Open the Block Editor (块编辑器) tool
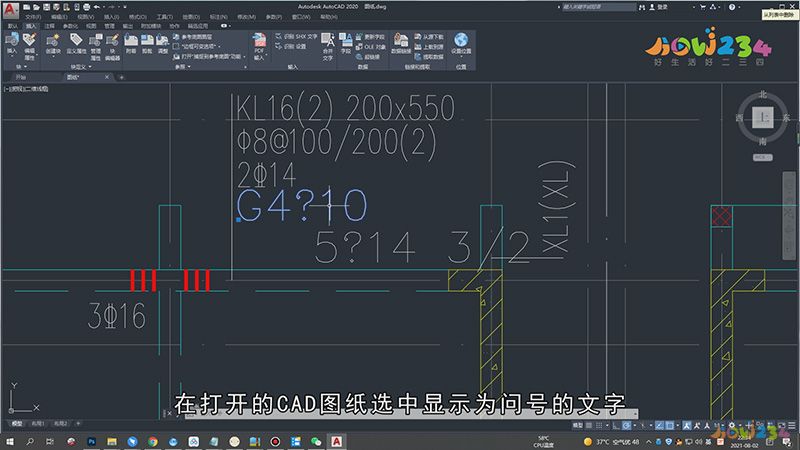 tap(112, 47)
